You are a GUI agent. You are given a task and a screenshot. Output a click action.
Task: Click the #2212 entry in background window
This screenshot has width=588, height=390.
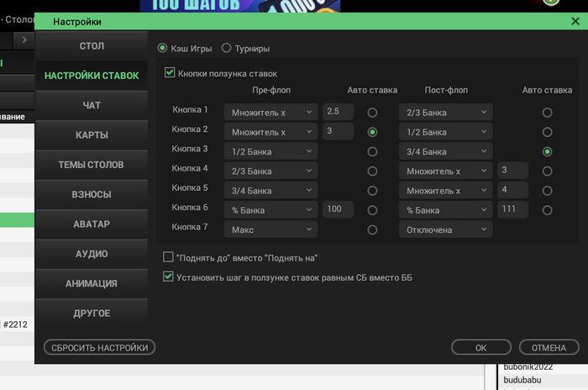click(x=15, y=324)
